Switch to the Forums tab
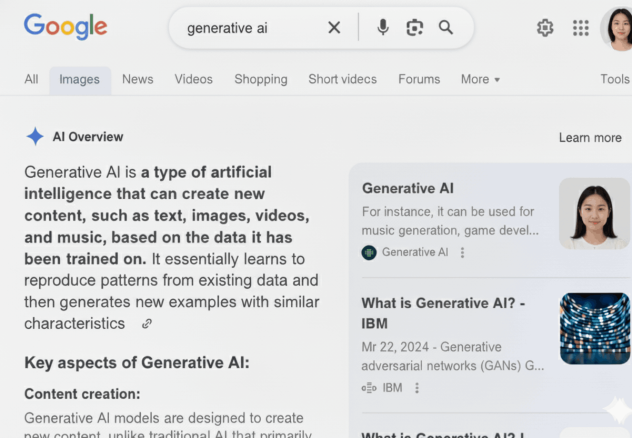This screenshot has width=632, height=438. click(419, 79)
